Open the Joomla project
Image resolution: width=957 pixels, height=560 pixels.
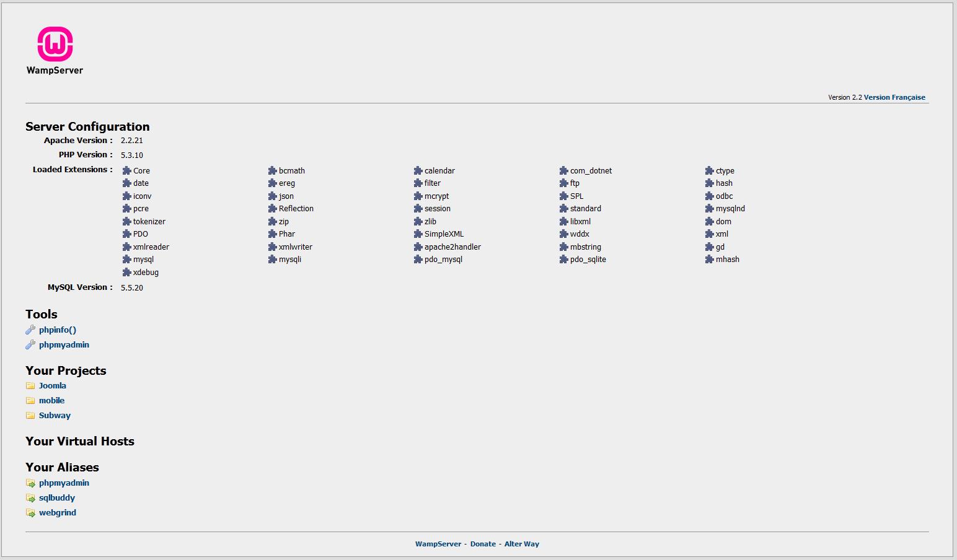coord(53,385)
